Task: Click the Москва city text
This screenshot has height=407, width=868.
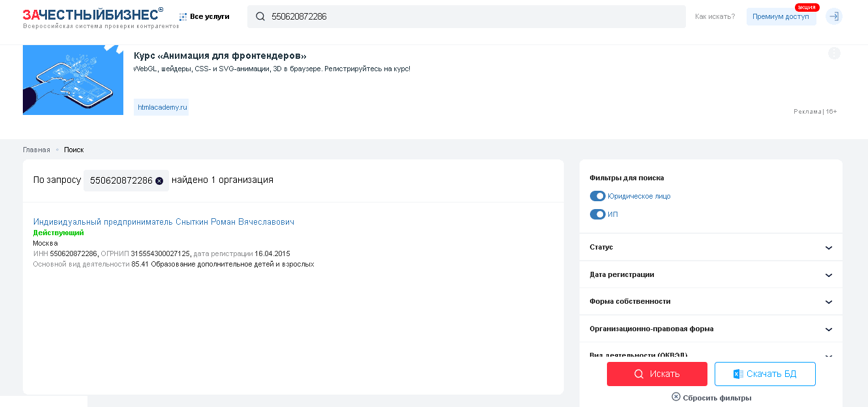Action: point(46,243)
